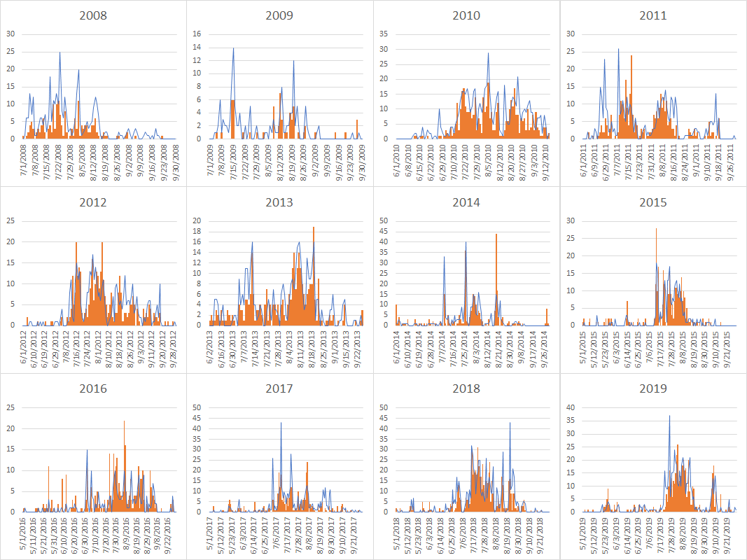The height and width of the screenshot is (560, 747).
Task: Select the tallest orange spike in 2014 chart
Action: (x=496, y=235)
